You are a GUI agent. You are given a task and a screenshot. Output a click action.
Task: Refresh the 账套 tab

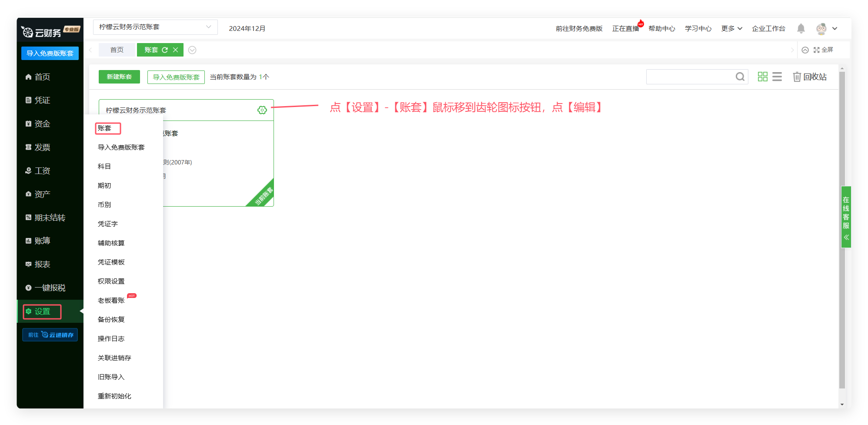(165, 50)
